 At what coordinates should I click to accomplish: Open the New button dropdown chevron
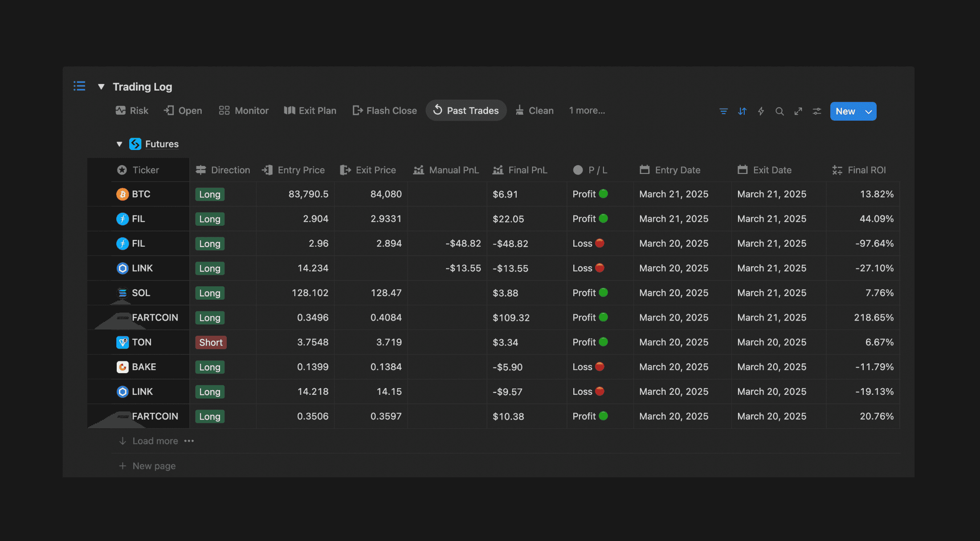coord(868,111)
